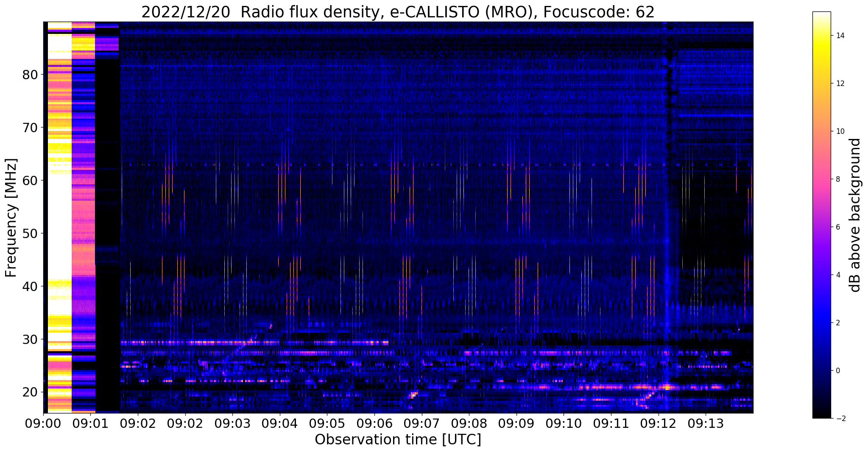
Task: Select the 09:08 time tick label
Action: tap(469, 424)
